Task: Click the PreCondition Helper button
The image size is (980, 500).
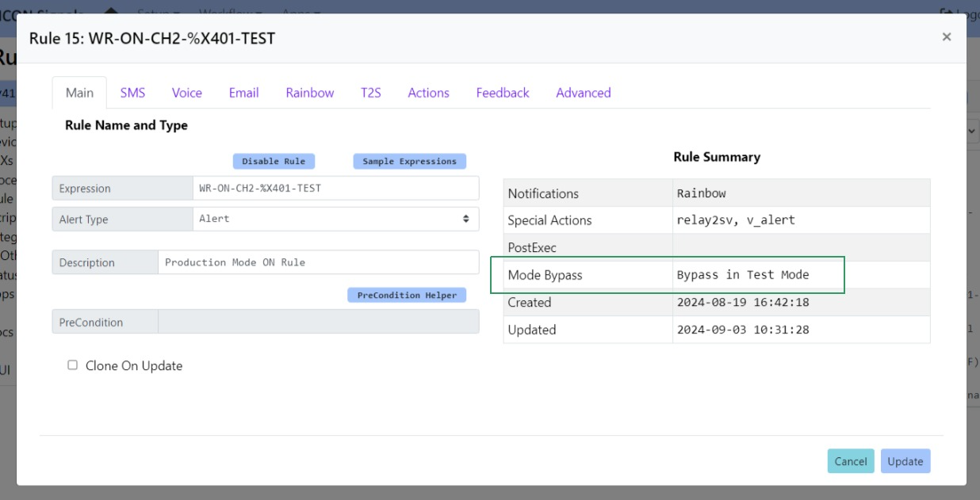Action: tap(407, 295)
